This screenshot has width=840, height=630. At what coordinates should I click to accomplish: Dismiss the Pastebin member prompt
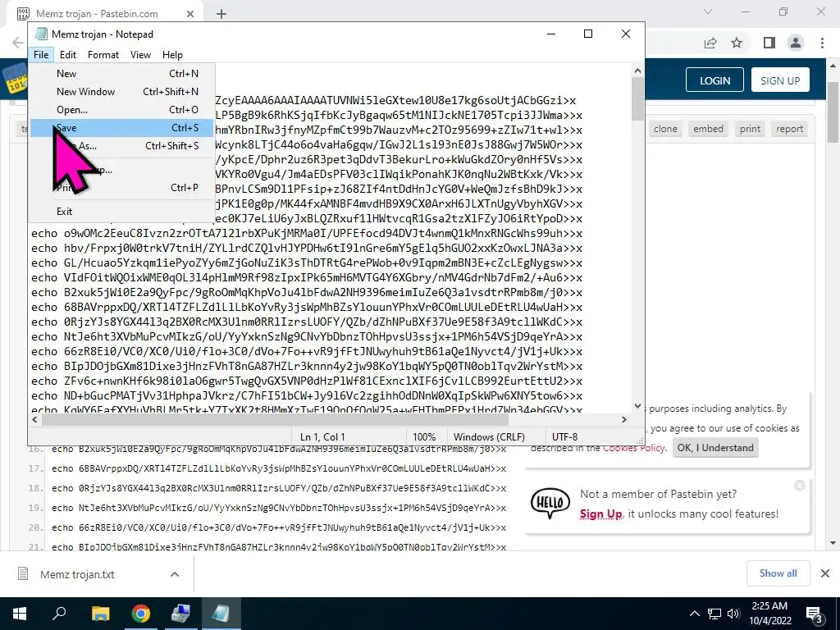799,486
